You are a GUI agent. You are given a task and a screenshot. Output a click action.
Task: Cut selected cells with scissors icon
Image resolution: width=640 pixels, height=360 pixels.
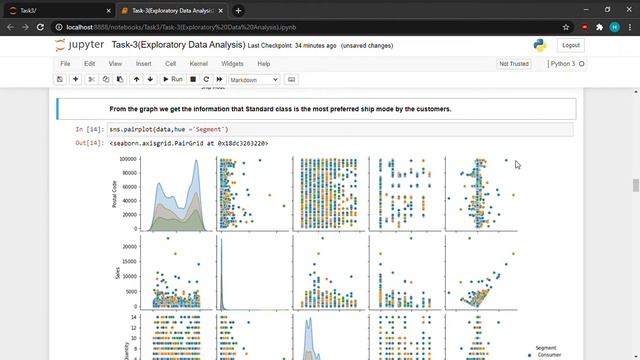tap(91, 79)
